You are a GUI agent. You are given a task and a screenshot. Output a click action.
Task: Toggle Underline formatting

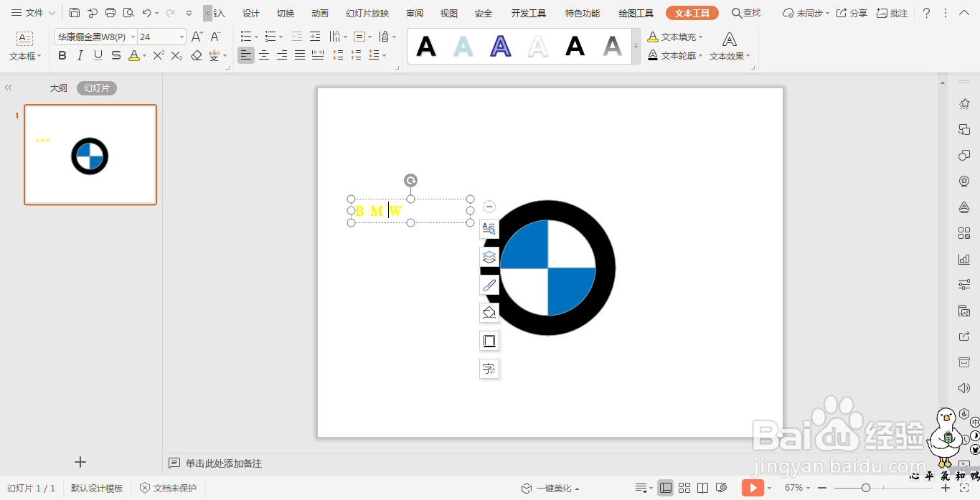pyautogui.click(x=98, y=55)
